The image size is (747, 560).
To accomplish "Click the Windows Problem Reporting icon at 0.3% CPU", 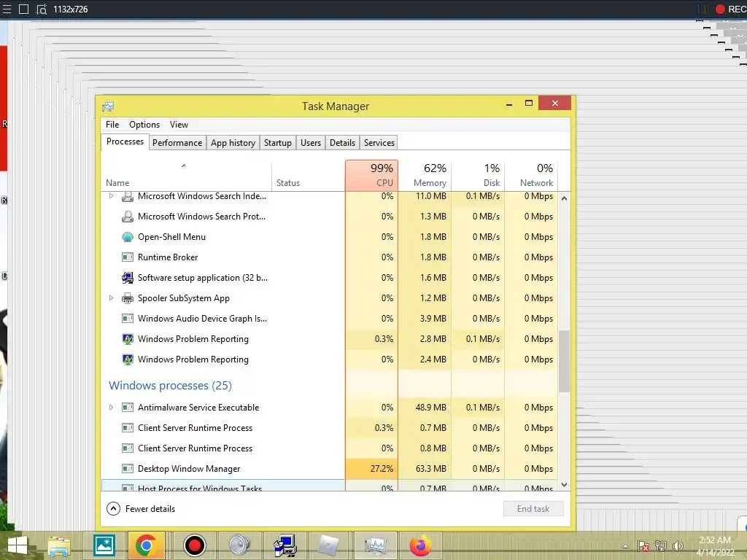I will coord(127,339).
